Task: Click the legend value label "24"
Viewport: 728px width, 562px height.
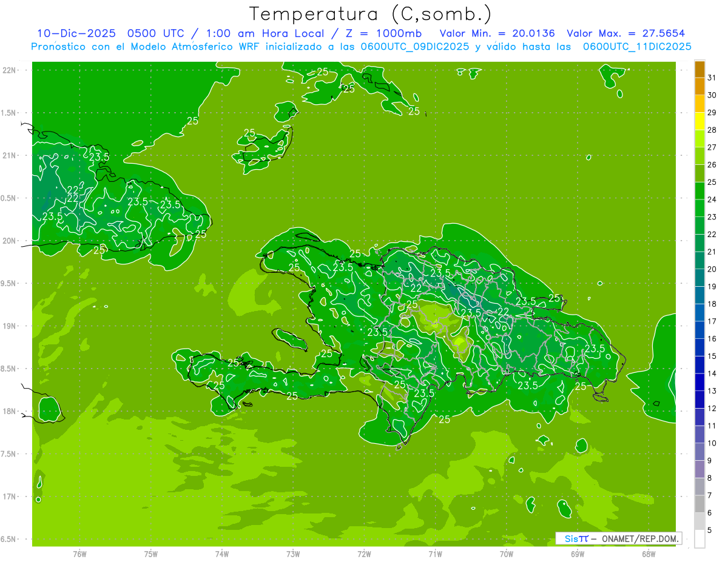Action: (712, 200)
